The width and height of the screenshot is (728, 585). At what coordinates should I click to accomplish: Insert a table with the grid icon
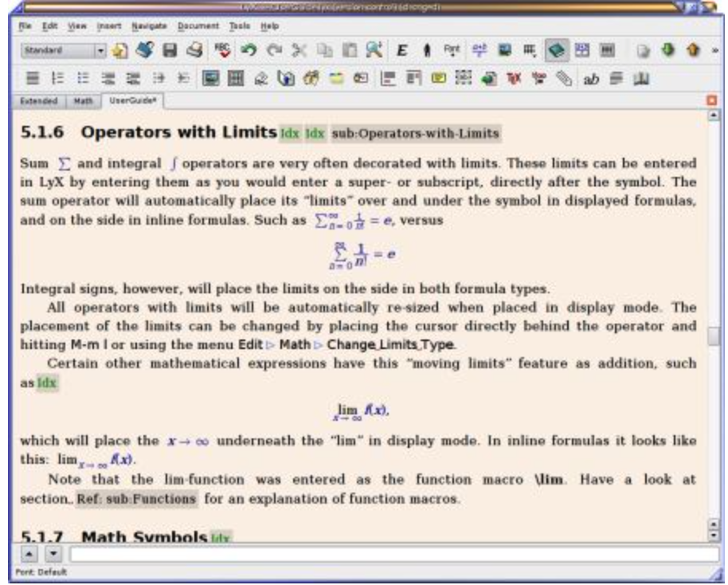pyautogui.click(x=530, y=50)
